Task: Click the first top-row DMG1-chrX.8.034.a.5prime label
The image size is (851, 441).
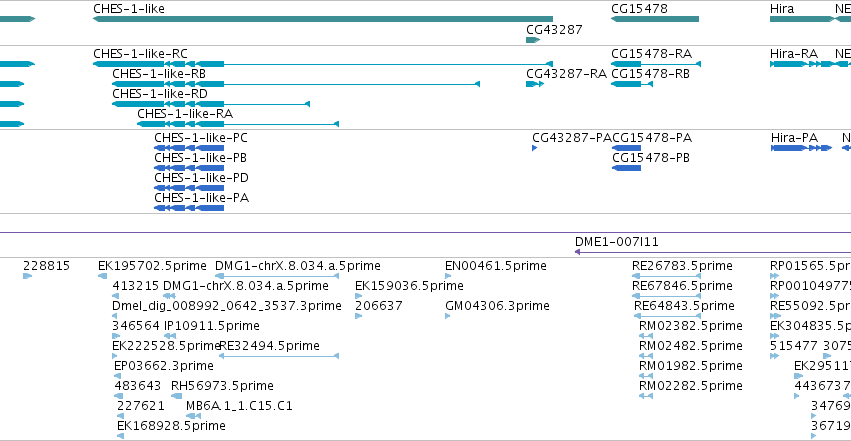Action: coord(297,266)
